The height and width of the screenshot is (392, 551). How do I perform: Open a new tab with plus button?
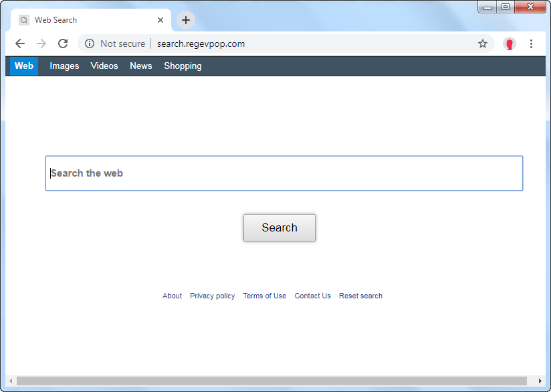point(186,20)
